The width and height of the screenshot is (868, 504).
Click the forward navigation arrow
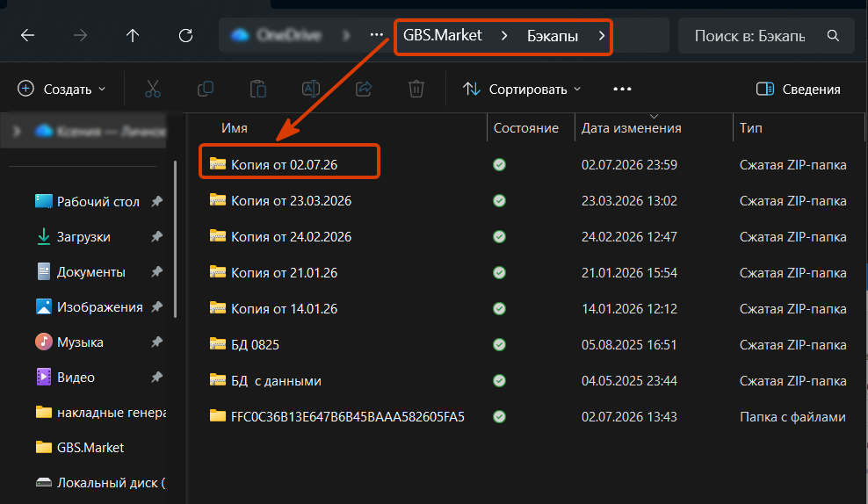click(x=80, y=36)
